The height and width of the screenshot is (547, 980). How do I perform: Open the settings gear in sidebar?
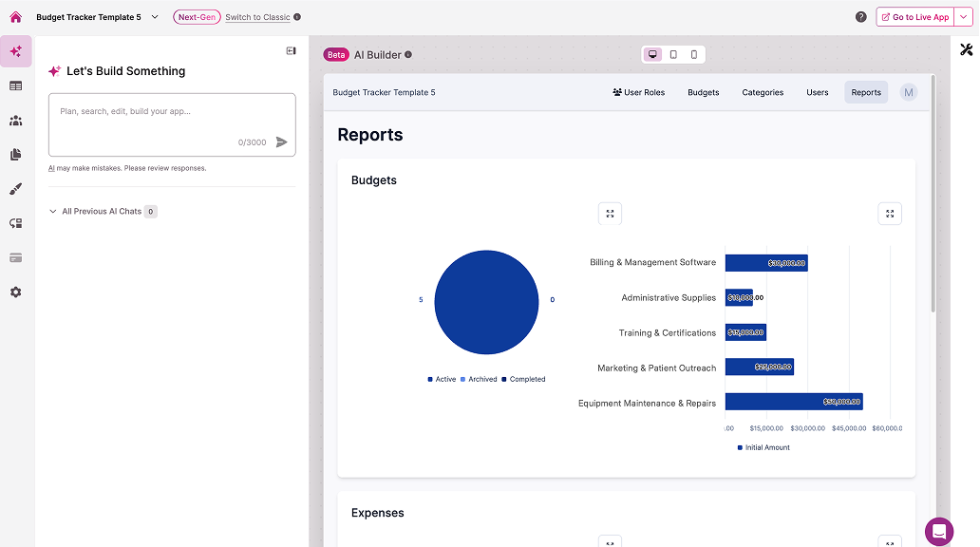(x=15, y=292)
